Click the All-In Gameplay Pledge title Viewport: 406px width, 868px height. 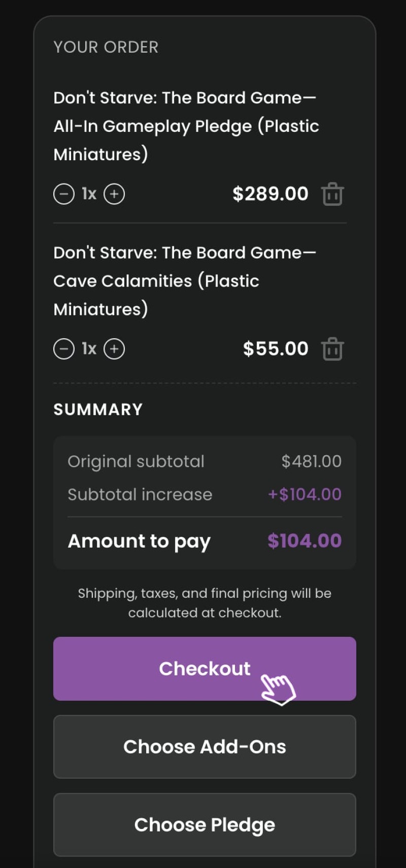click(186, 126)
